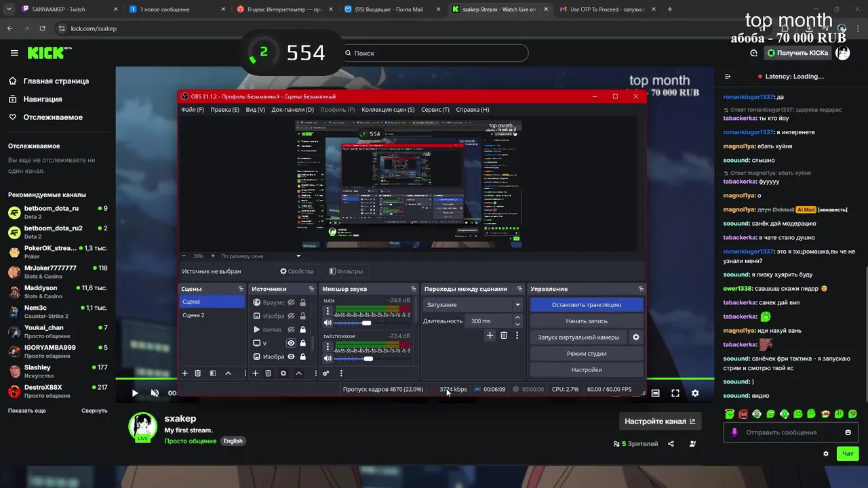This screenshot has width=868, height=488.
Task: Click Показать еще to show more channels
Action: point(27,411)
